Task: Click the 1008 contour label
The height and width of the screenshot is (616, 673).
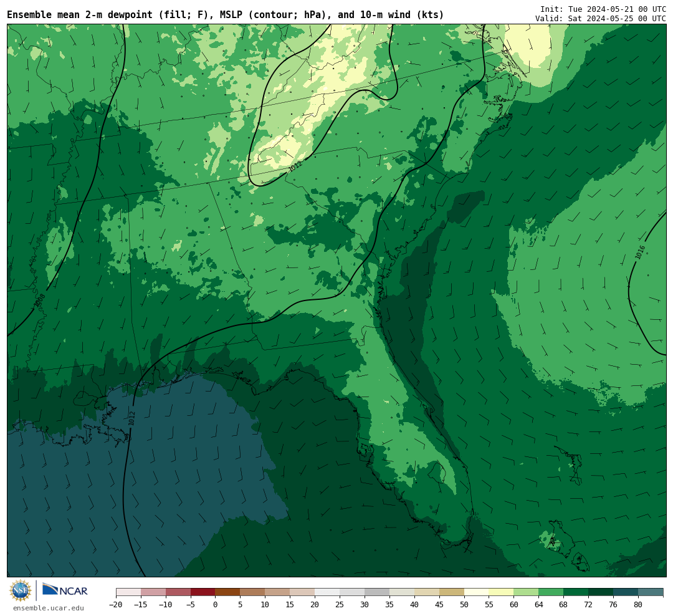Action: coord(39,301)
